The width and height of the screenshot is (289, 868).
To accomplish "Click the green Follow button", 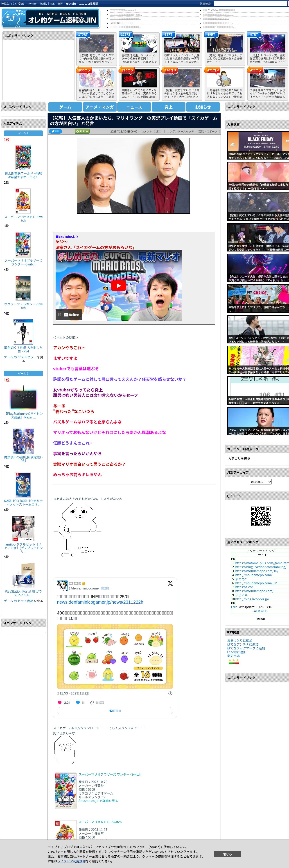I will point(82,131).
